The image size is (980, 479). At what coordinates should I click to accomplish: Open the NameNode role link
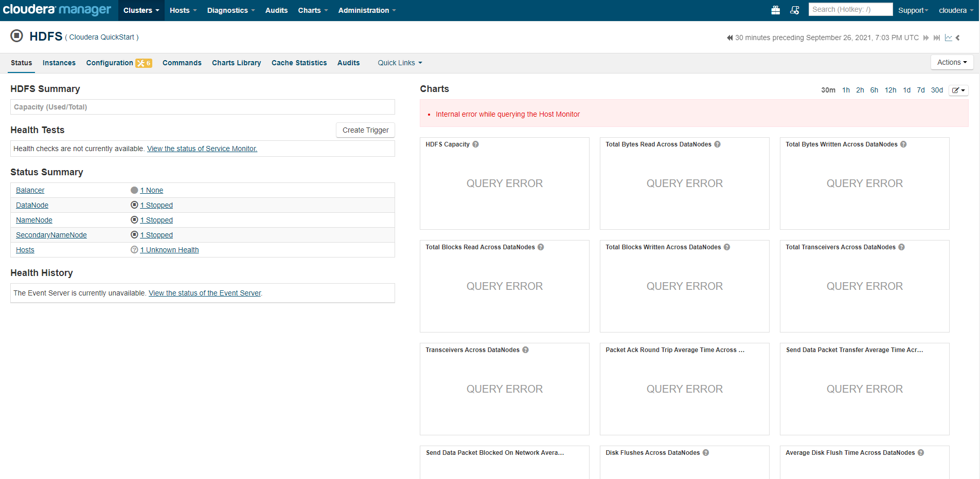pos(34,220)
